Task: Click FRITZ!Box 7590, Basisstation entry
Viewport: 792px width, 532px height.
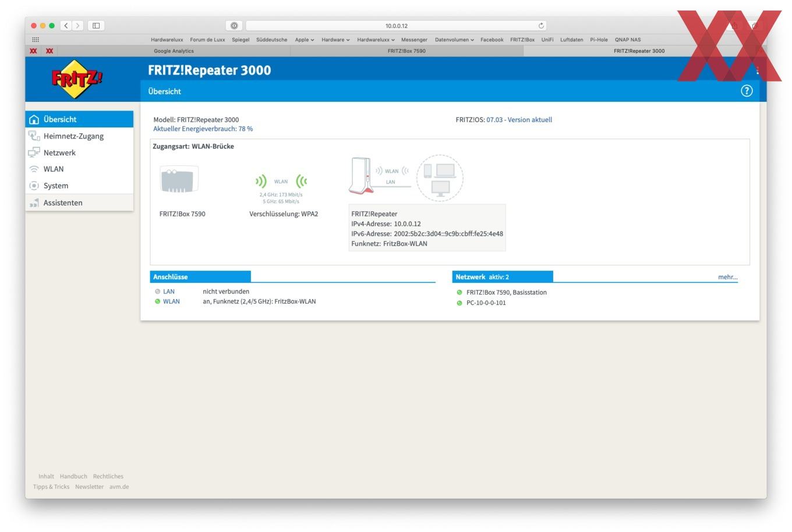Action: click(x=506, y=292)
